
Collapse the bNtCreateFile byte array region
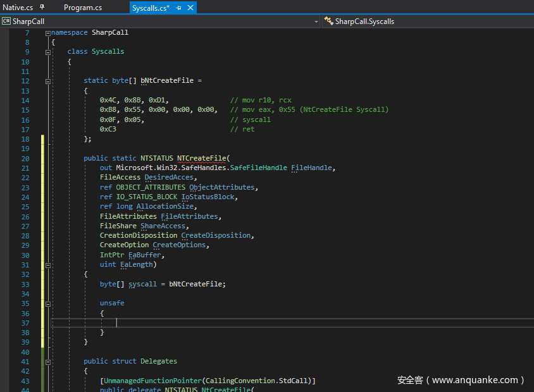click(48, 81)
